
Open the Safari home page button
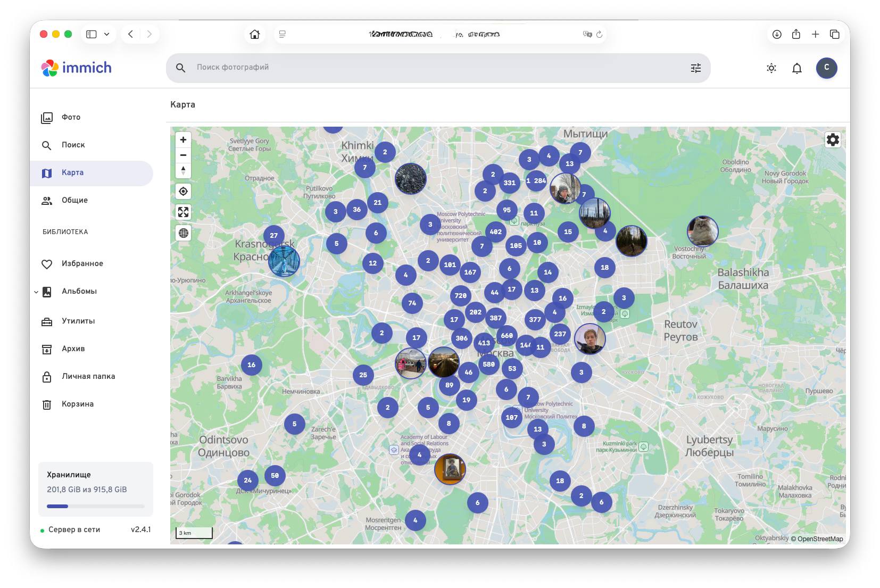[255, 35]
